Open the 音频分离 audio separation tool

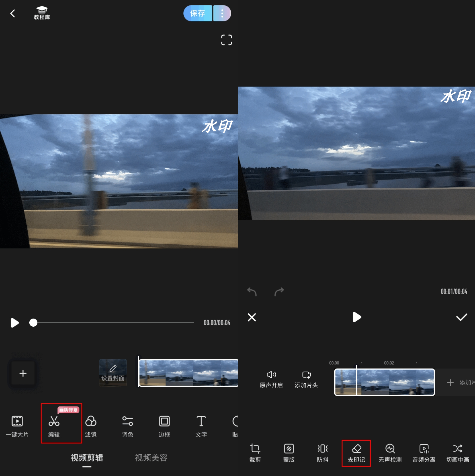pos(424,453)
